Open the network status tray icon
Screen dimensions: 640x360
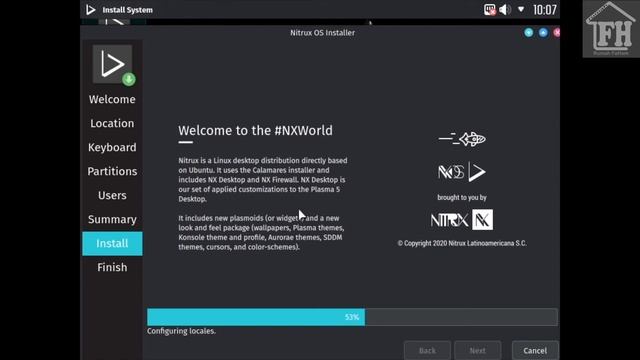click(x=489, y=9)
